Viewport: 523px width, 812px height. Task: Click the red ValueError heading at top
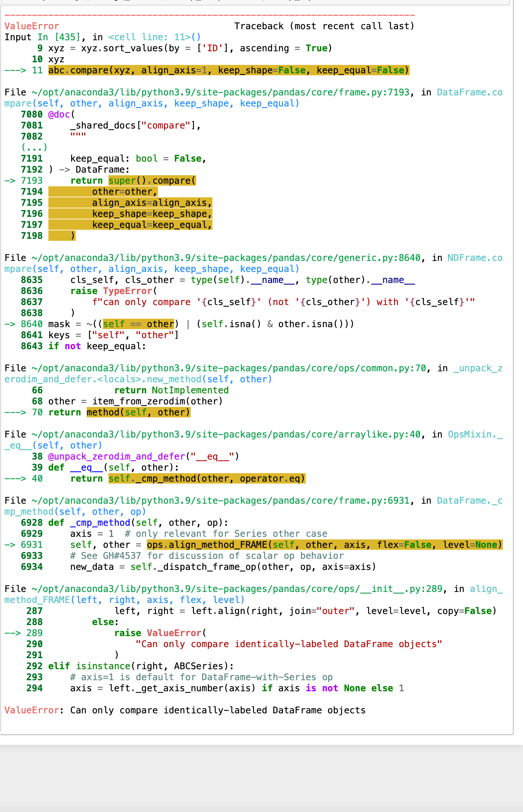[32, 26]
